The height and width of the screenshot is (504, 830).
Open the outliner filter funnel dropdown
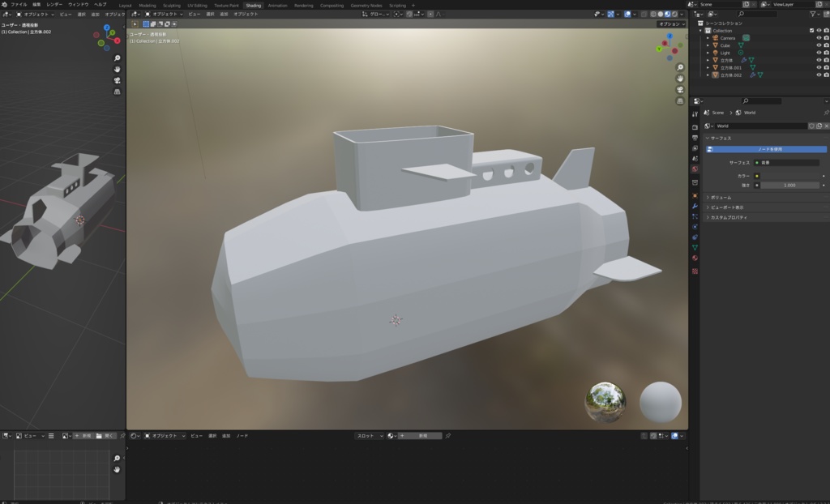point(815,14)
